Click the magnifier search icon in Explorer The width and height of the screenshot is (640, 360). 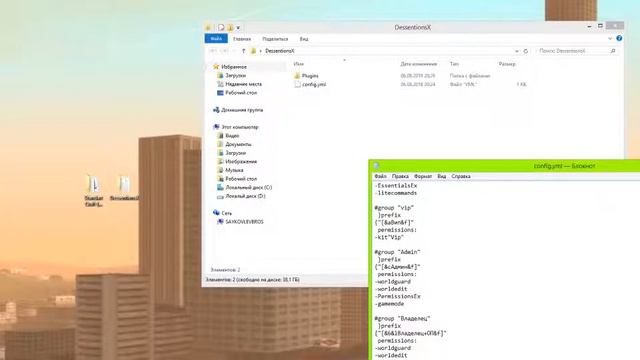click(613, 51)
